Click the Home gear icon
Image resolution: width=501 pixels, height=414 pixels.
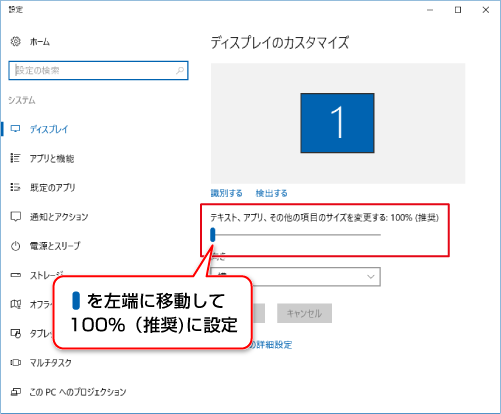click(x=15, y=42)
